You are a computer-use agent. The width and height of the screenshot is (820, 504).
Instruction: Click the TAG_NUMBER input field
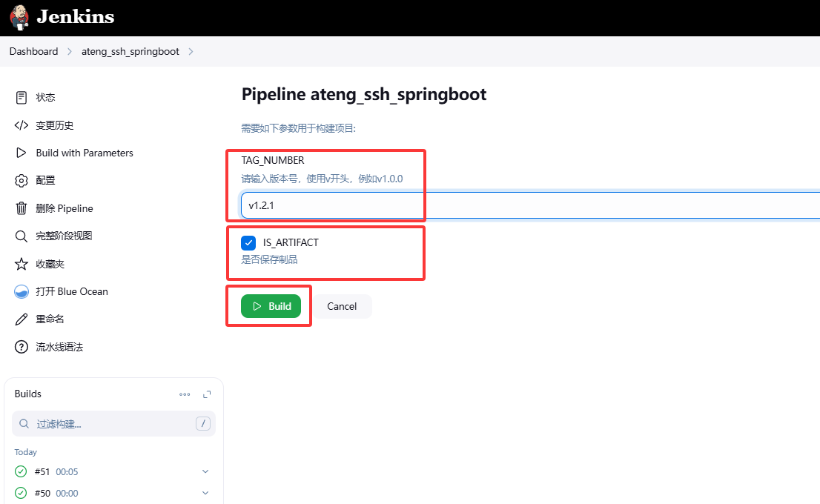[519, 205]
